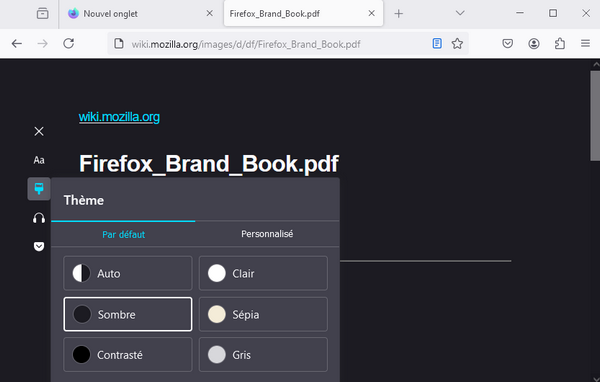Toggle reader view icon in address bar
Screen dimensions: 600x382
pyautogui.click(x=437, y=44)
